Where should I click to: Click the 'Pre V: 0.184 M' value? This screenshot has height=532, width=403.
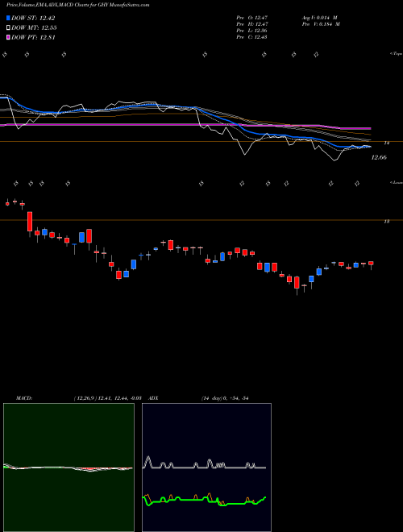tap(322, 24)
